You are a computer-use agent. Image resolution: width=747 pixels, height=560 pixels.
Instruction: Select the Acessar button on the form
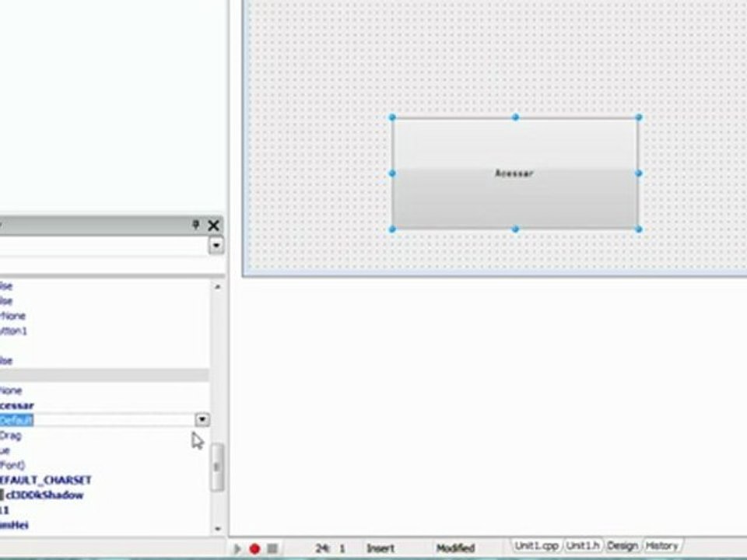coord(515,173)
